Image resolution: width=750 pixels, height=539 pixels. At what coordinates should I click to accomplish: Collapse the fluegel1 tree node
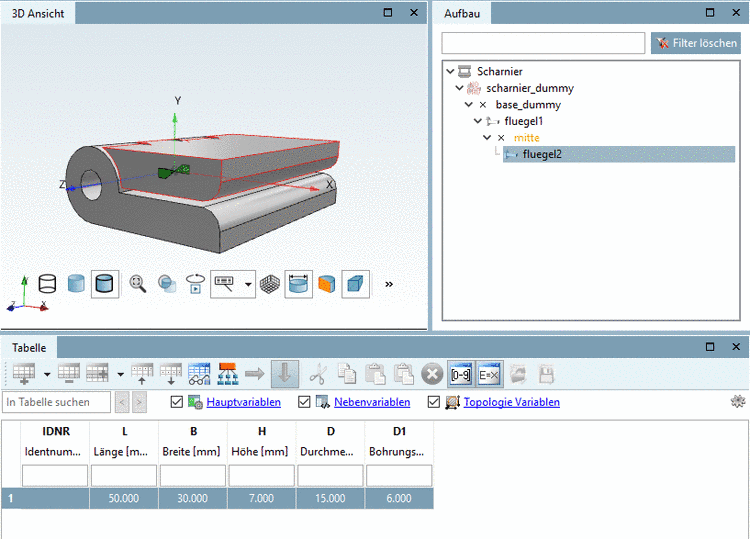(x=478, y=121)
